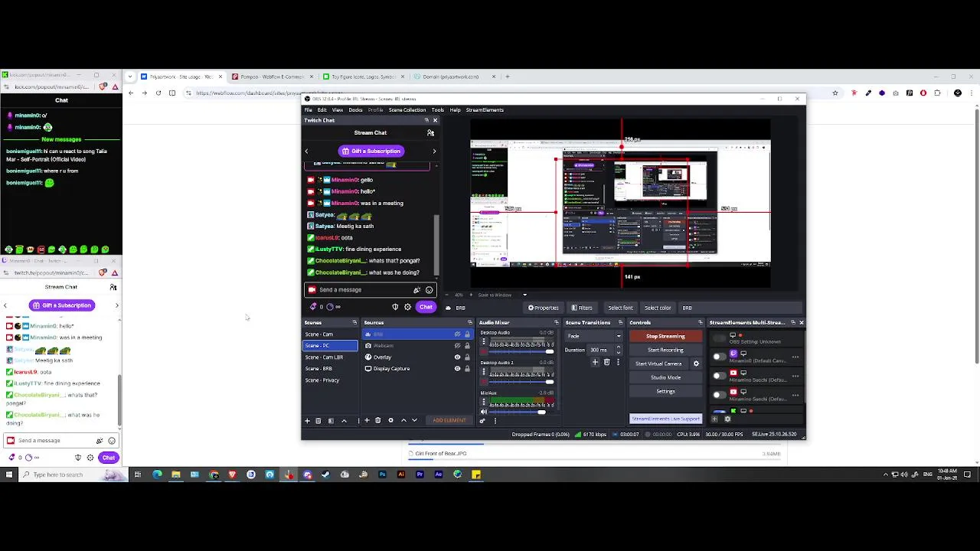Viewport: 980px width, 551px height.
Task: Enable the Minamin0 Twitch multi-stream toggle
Action: click(718, 357)
